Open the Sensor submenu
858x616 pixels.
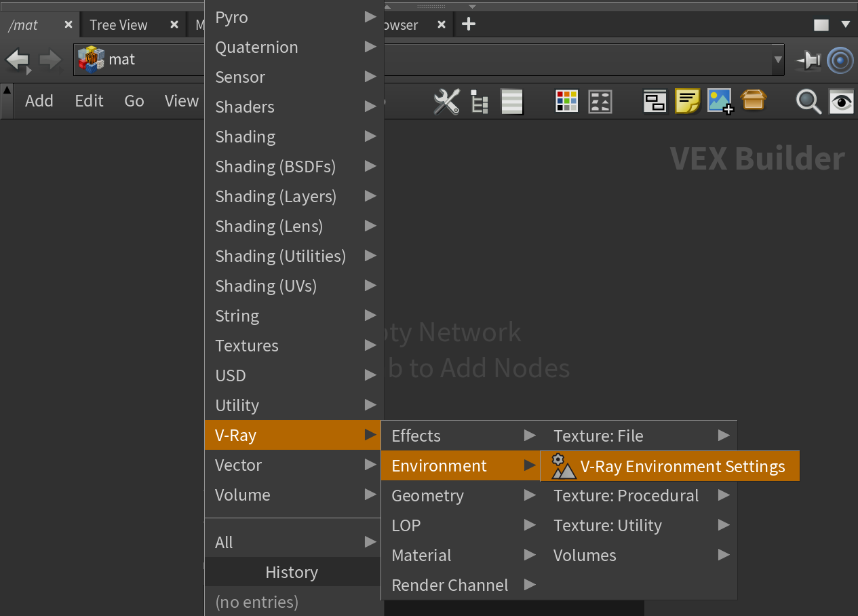point(294,77)
